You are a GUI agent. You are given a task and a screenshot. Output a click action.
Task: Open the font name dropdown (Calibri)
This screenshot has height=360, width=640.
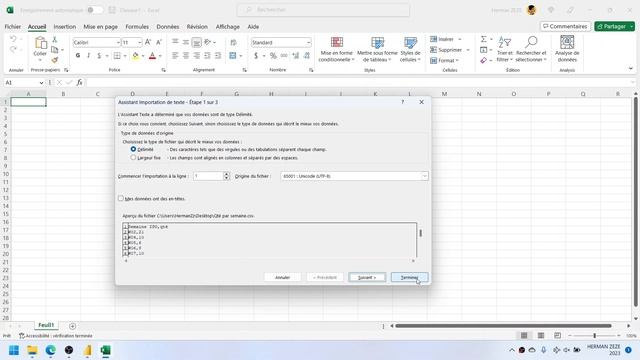coord(118,42)
